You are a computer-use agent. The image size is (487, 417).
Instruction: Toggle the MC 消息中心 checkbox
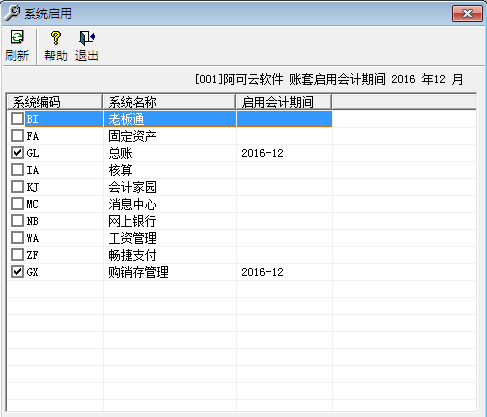(17, 204)
